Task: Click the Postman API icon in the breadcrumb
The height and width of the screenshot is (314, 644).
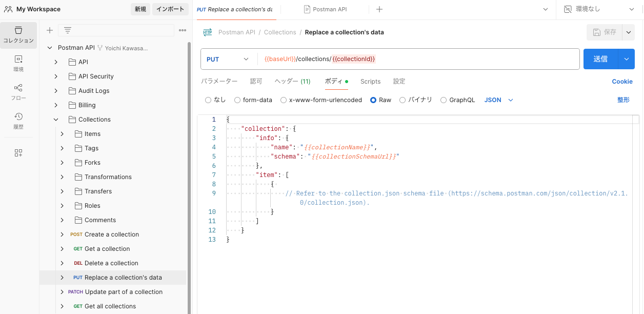Action: tap(207, 32)
